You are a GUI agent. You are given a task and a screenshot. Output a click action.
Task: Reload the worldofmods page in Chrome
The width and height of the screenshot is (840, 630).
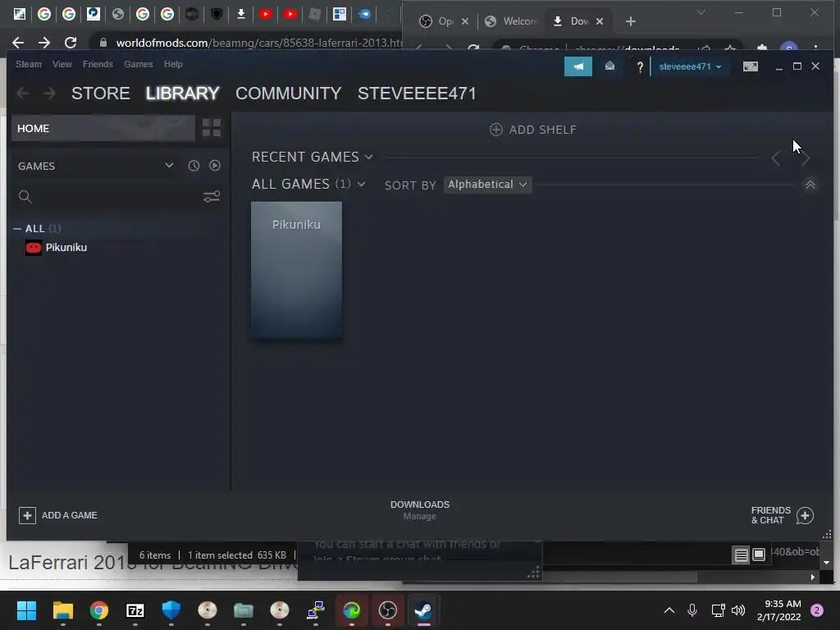click(x=71, y=43)
